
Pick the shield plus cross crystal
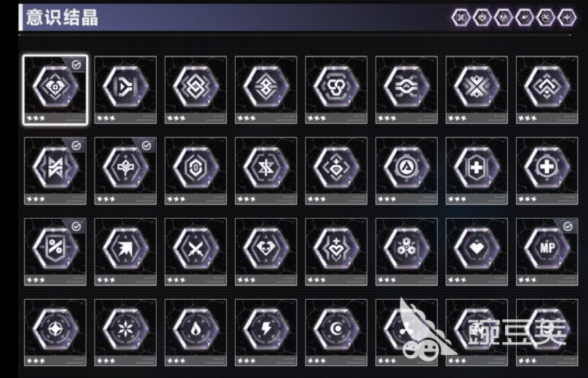click(x=476, y=171)
